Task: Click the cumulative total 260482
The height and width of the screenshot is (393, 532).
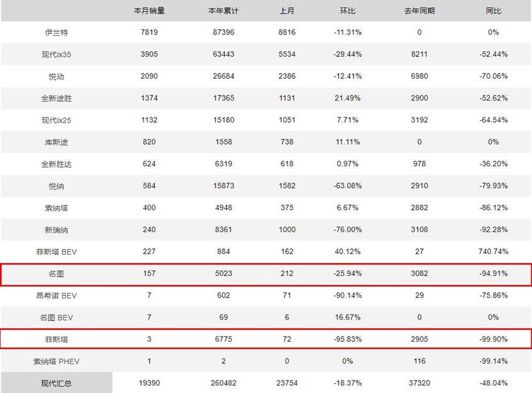Action: (x=223, y=383)
